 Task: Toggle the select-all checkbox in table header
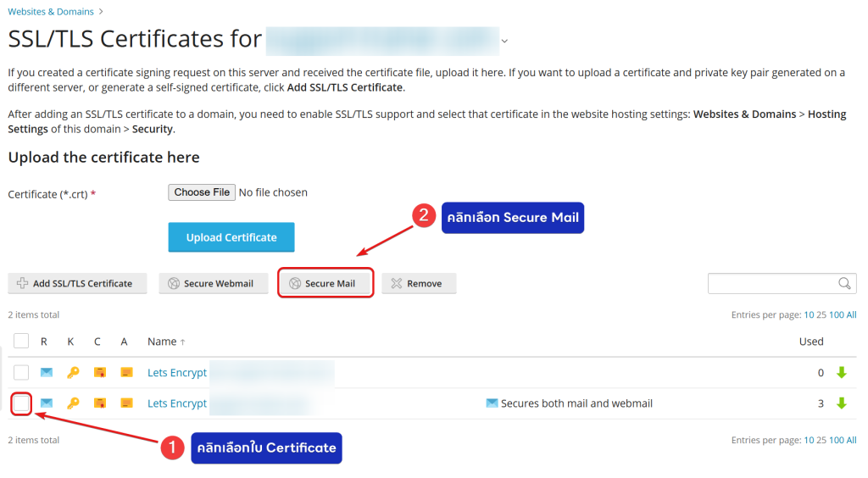click(x=21, y=342)
